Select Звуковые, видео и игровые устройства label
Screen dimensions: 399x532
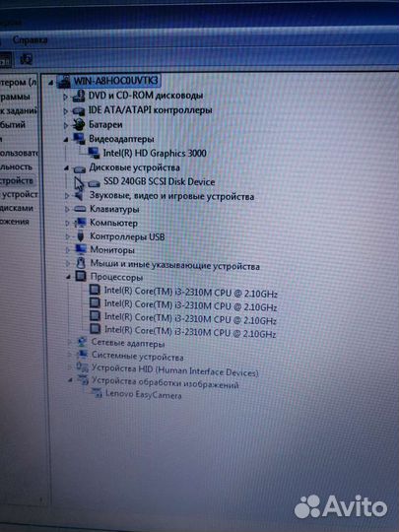[x=171, y=196]
